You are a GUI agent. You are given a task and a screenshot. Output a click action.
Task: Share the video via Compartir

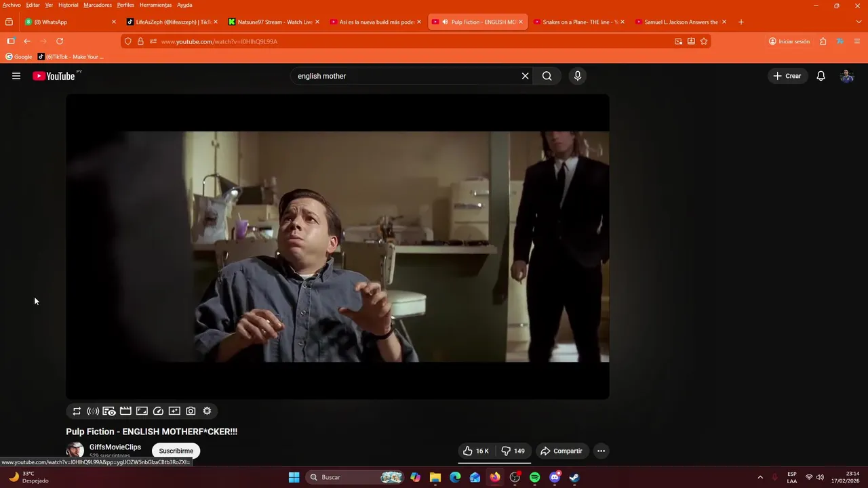point(561,451)
